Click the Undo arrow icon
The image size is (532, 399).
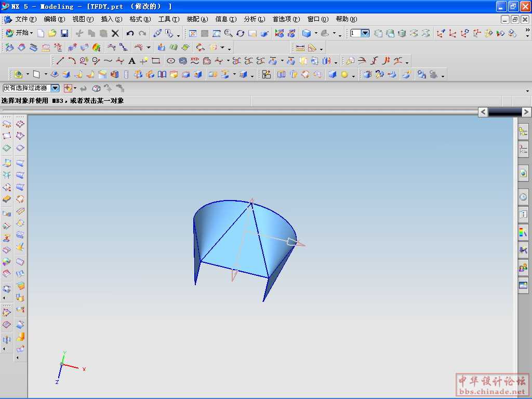[130, 33]
